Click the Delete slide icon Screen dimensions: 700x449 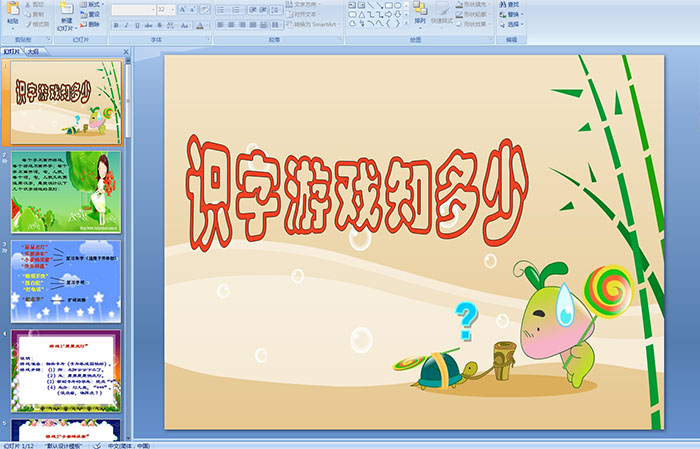pos(83,24)
